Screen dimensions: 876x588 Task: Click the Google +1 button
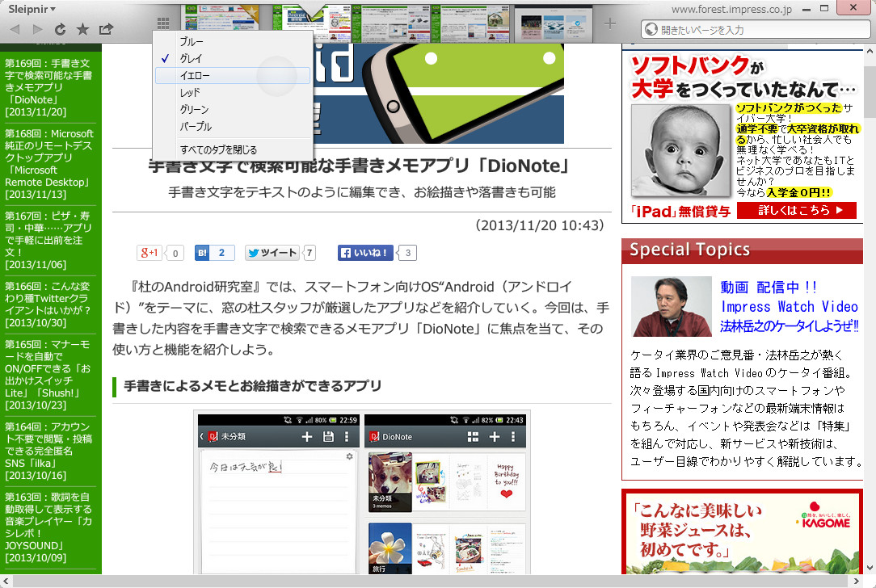click(x=150, y=253)
